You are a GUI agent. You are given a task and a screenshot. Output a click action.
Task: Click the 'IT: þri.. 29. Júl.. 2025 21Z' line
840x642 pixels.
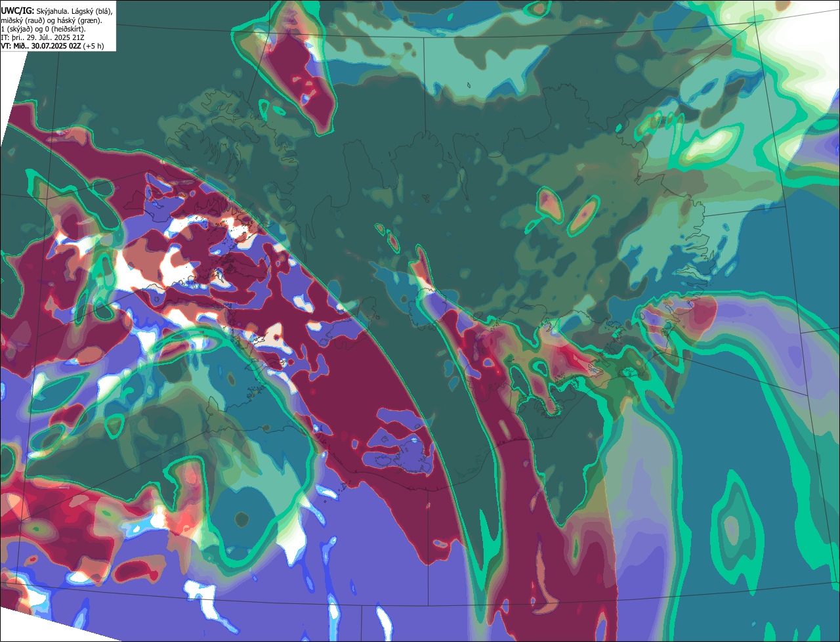click(43, 38)
